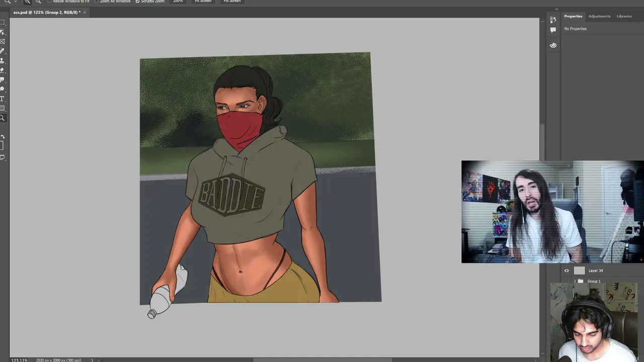Switch to the Adjustments tab
Screen dimensions: 644x362
[599, 16]
